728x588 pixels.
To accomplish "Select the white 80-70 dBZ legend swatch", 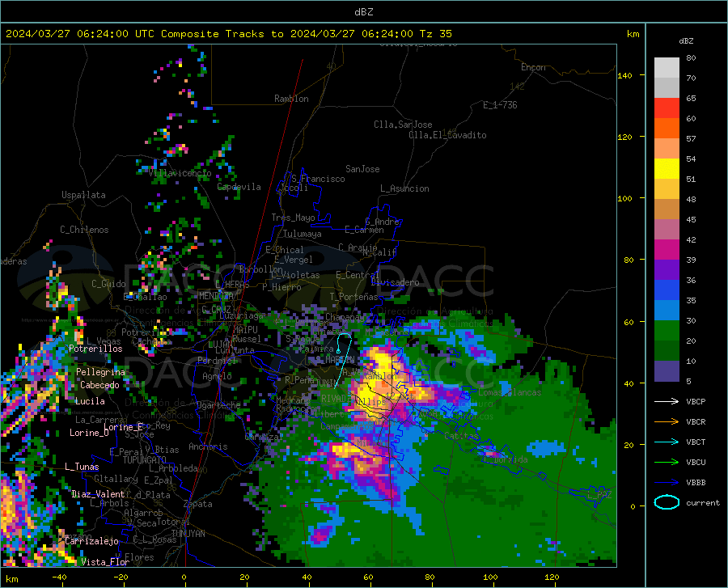I will [667, 68].
